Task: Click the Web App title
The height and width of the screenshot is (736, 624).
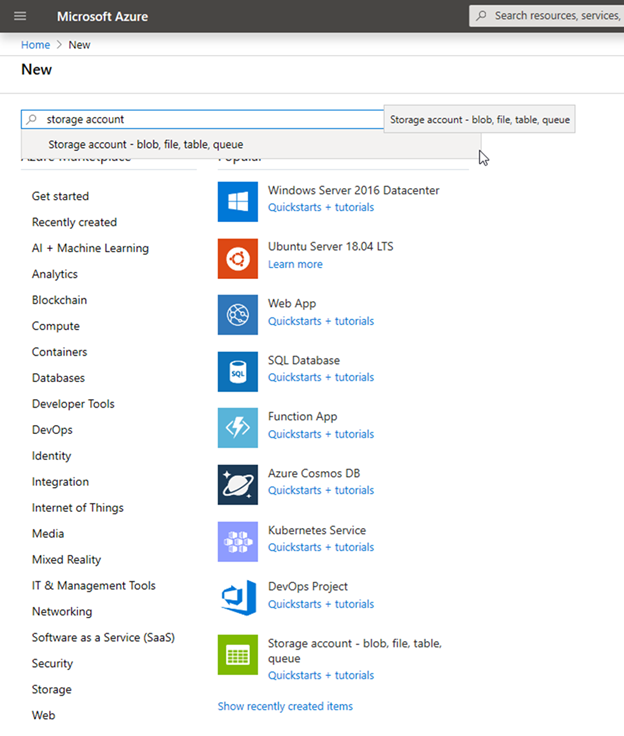Action: coord(292,304)
